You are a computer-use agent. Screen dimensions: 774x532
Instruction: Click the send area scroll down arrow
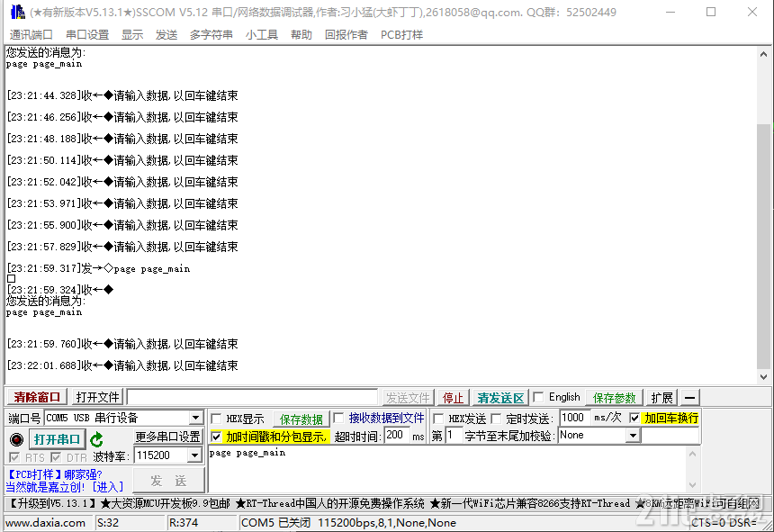(693, 484)
